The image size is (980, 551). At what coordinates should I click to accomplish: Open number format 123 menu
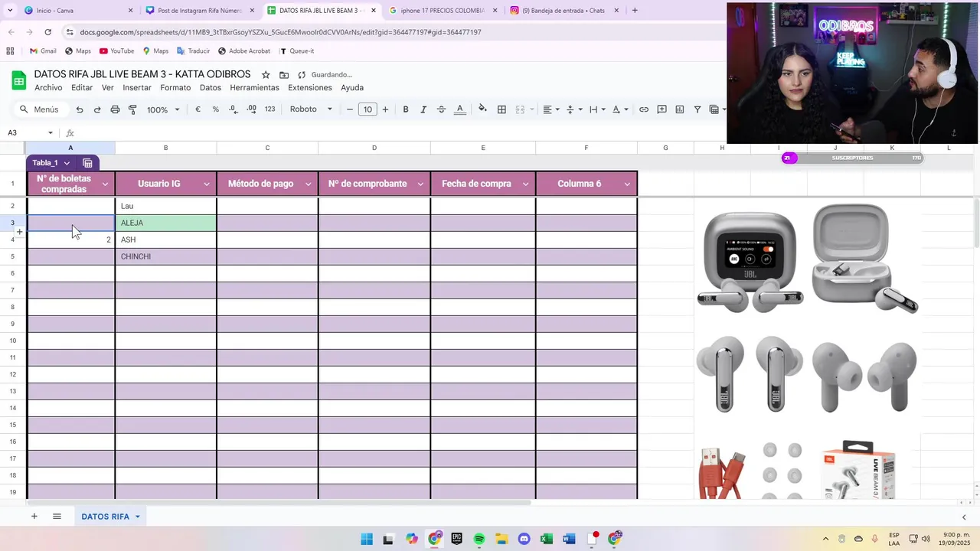point(269,109)
